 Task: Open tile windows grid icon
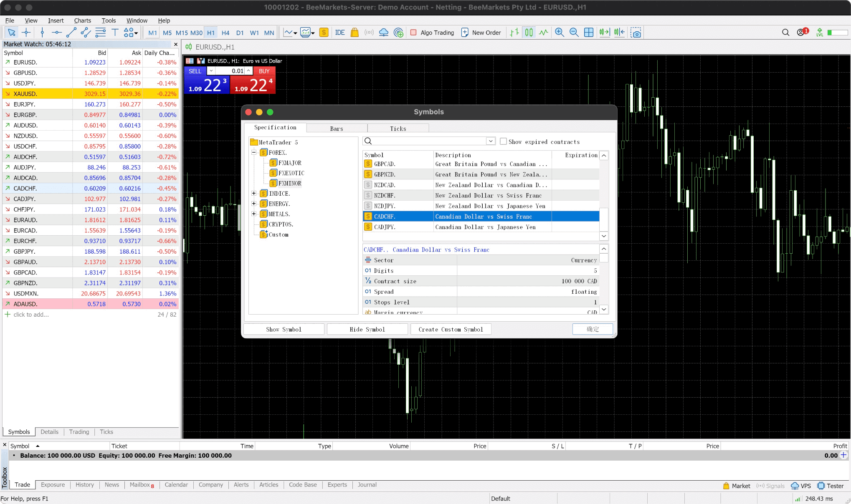pyautogui.click(x=589, y=33)
